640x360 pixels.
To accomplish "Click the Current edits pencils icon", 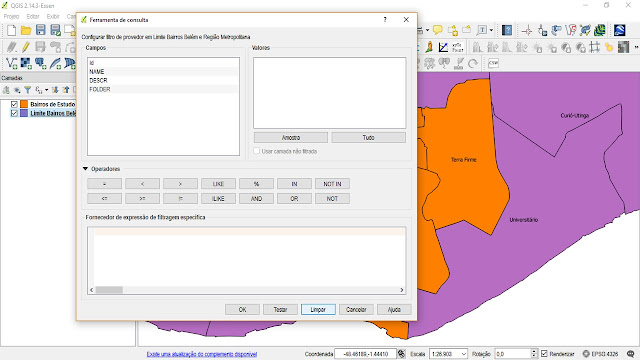I will [x=11, y=47].
